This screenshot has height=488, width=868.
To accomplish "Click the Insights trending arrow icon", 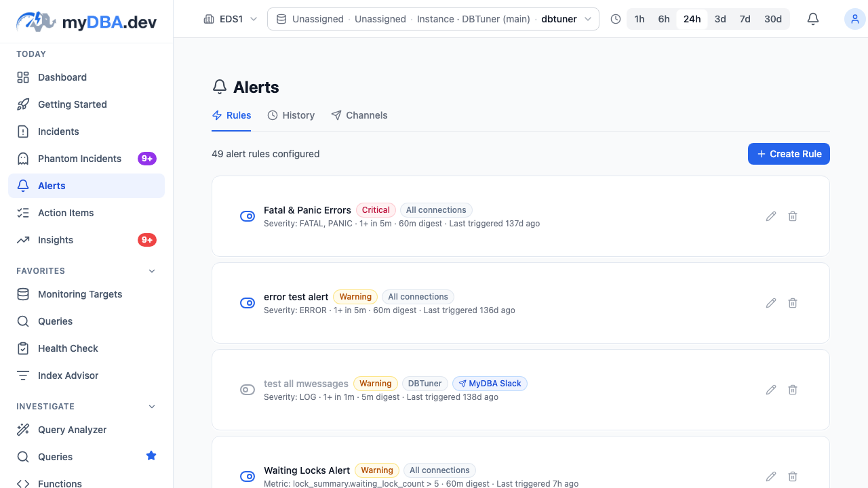I will [x=23, y=240].
